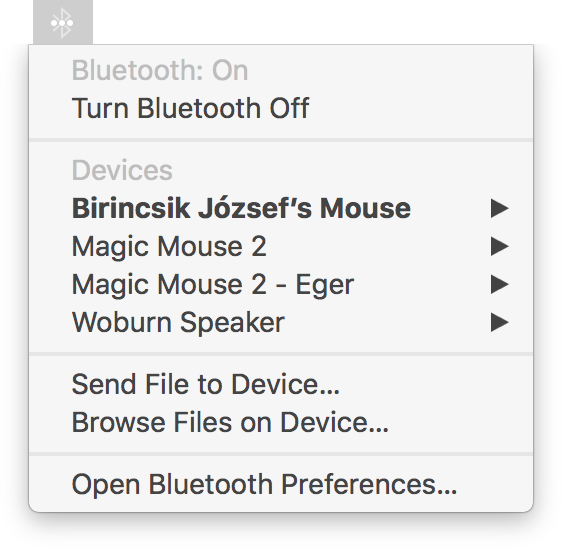The height and width of the screenshot is (550, 562).
Task: Click the separator below Browse Files on Device
Action: click(281, 454)
